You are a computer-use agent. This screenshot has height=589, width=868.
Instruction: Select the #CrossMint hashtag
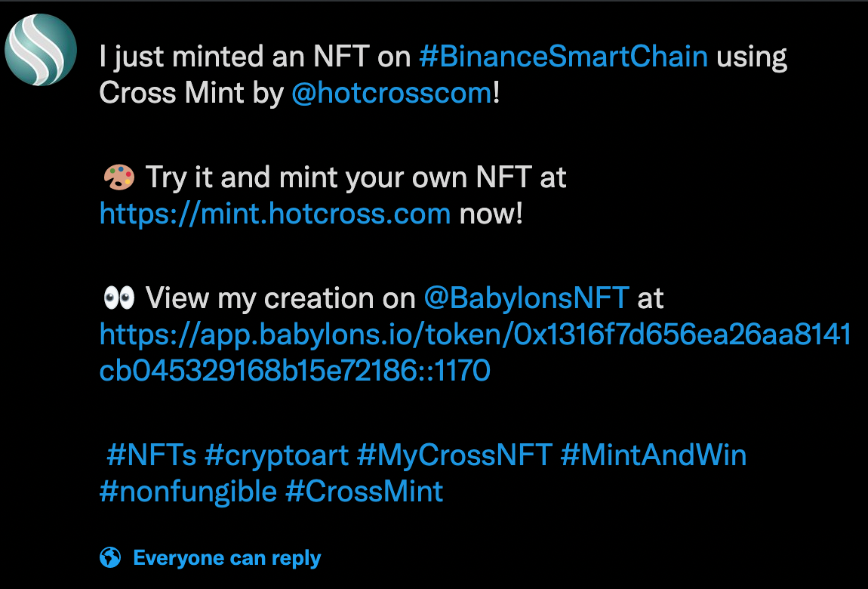(x=365, y=491)
